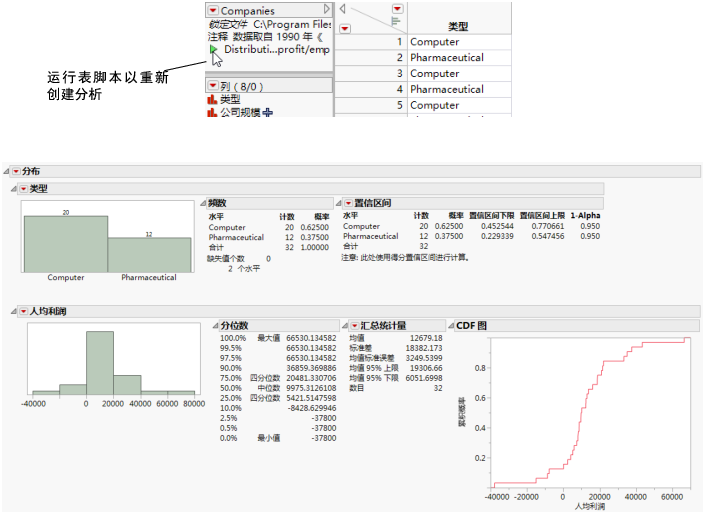Open the 类型 red triangle options menu
The height and width of the screenshot is (514, 705).
(24, 189)
